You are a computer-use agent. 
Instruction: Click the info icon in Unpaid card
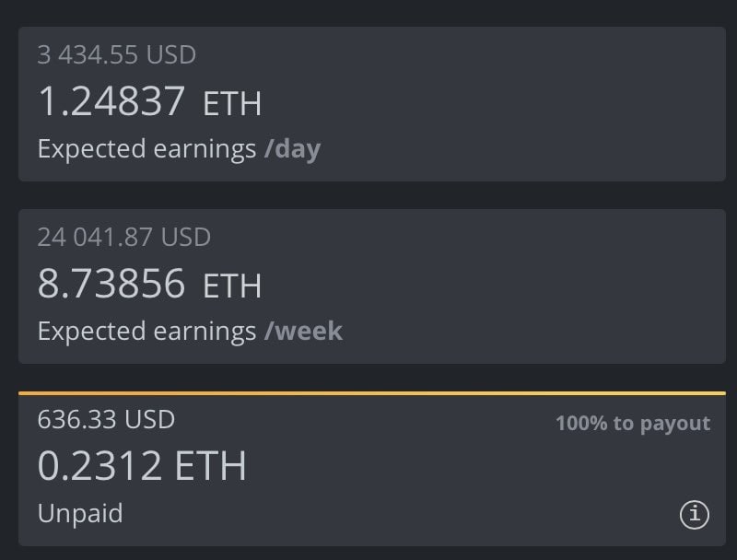[x=695, y=515]
